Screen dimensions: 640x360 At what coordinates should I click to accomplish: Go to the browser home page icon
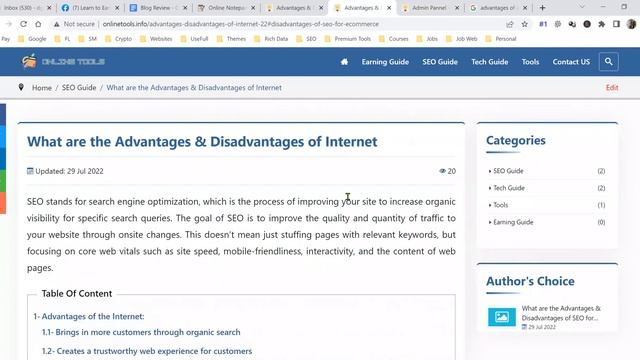click(x=38, y=24)
